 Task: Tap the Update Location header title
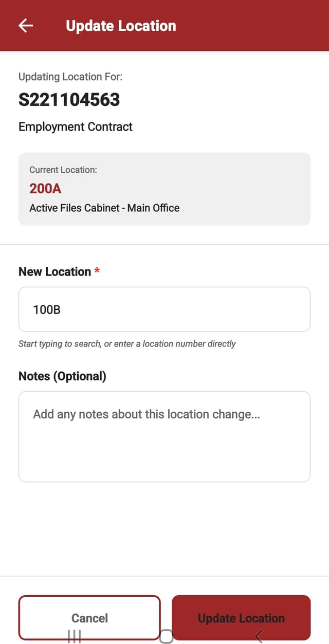121,26
